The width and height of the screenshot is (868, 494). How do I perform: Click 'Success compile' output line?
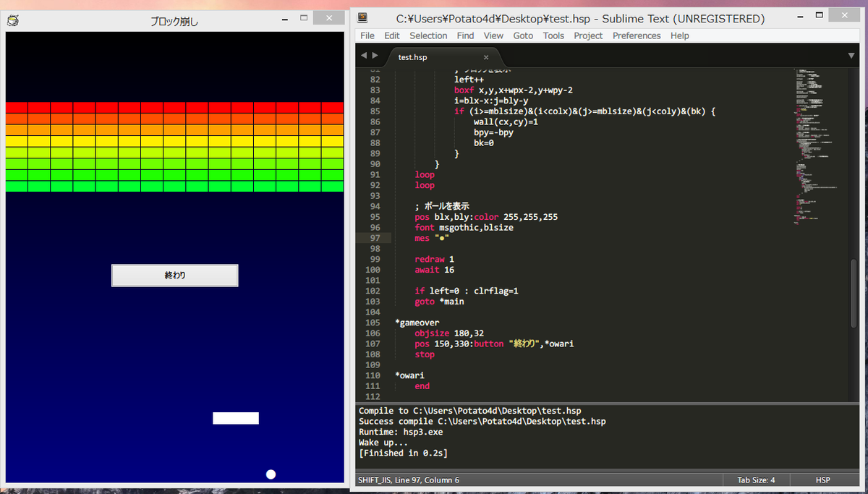[482, 421]
